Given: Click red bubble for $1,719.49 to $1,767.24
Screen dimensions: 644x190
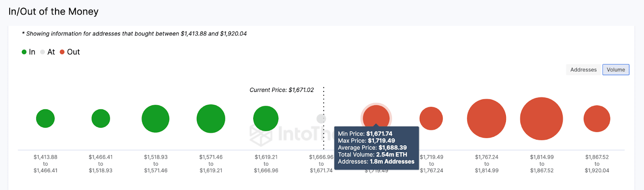Looking at the screenshot, I should (431, 119).
